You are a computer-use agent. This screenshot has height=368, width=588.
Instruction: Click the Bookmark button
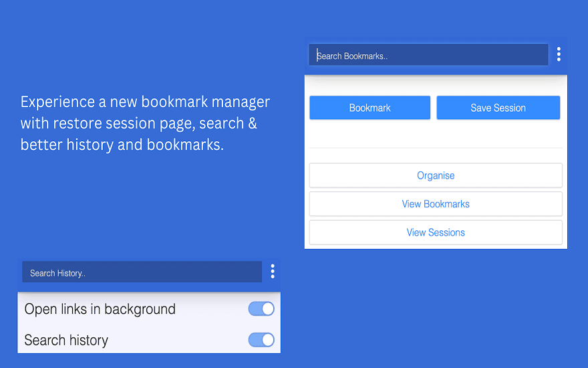(x=370, y=108)
